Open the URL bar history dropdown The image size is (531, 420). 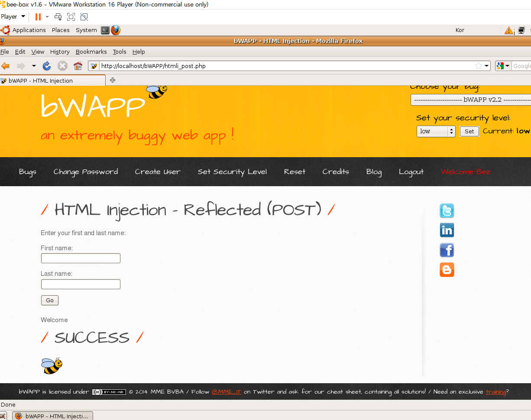[487, 66]
